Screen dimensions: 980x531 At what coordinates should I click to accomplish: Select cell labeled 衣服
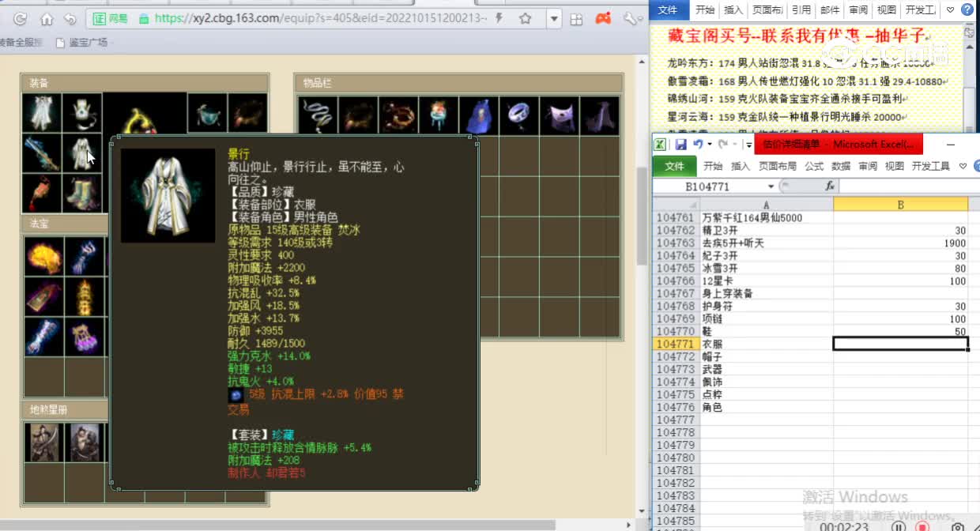click(767, 344)
